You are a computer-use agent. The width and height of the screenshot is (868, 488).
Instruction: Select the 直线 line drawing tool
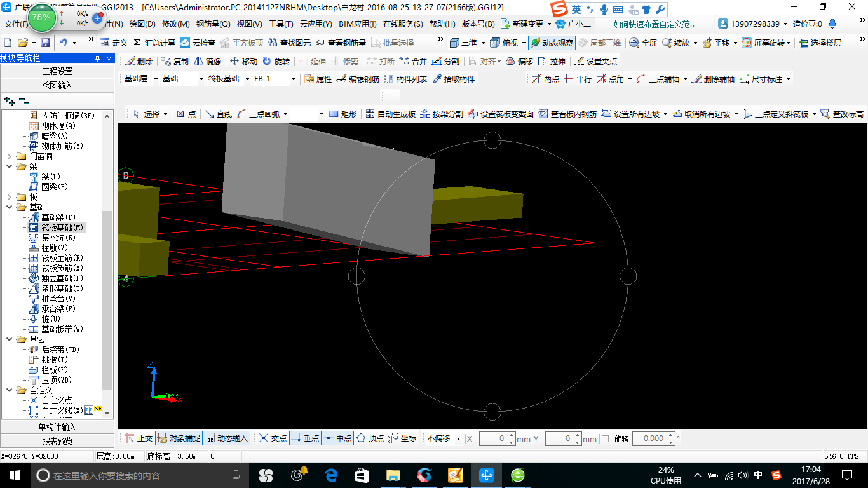218,114
